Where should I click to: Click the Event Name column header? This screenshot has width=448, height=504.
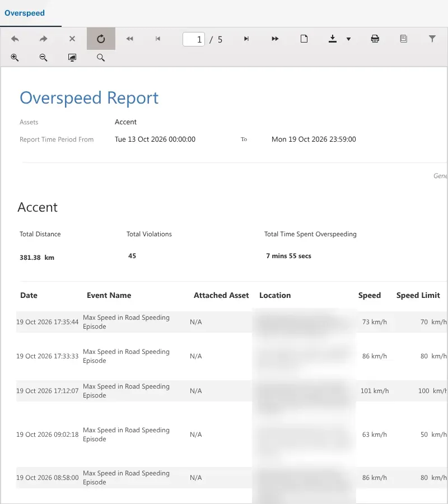click(109, 295)
